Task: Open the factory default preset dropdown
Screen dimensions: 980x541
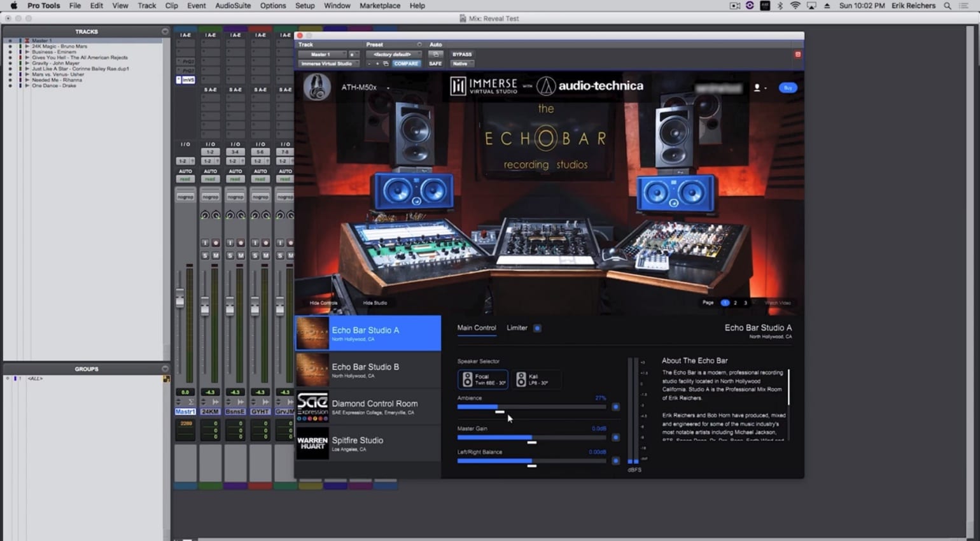Action: click(x=393, y=55)
